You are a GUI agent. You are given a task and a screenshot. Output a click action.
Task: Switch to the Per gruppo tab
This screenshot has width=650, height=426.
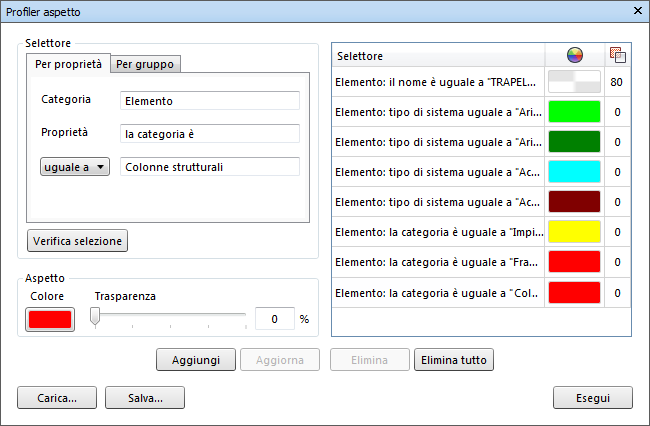click(x=145, y=64)
